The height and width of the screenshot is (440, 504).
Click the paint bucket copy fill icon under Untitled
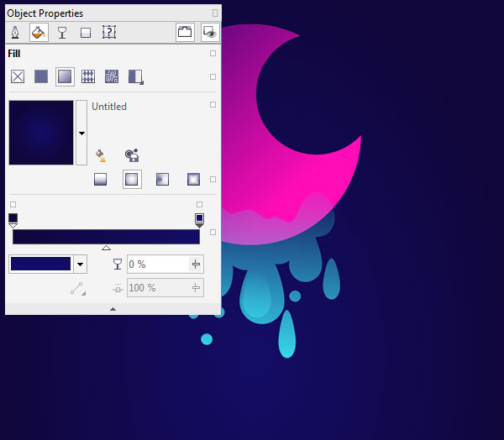point(101,155)
